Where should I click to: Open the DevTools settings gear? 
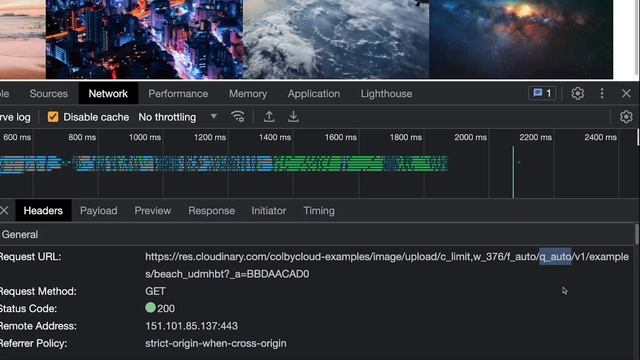[x=578, y=93]
